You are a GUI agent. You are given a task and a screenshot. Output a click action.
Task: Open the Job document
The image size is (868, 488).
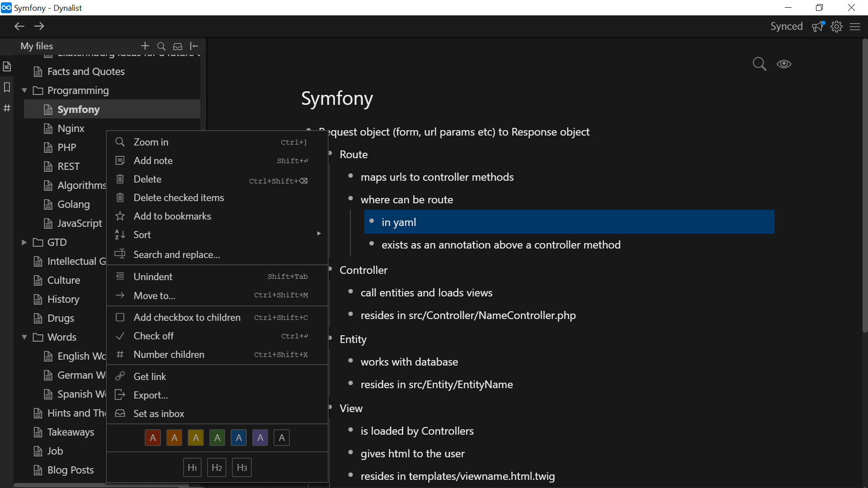[x=55, y=451]
